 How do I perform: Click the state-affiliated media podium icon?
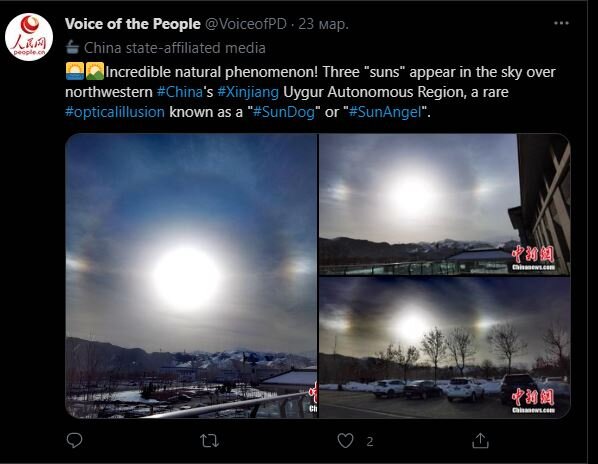[72, 48]
